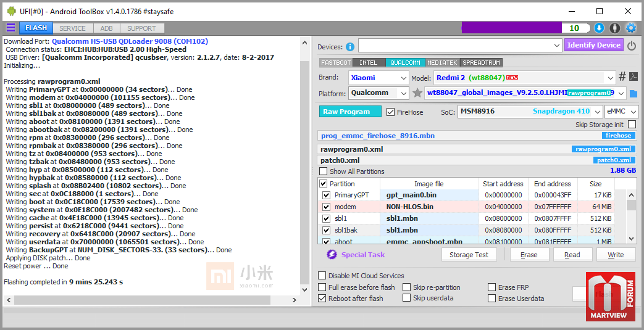This screenshot has height=330, width=644.
Task: Uncheck the modem partition checkbox
Action: pyautogui.click(x=326, y=207)
